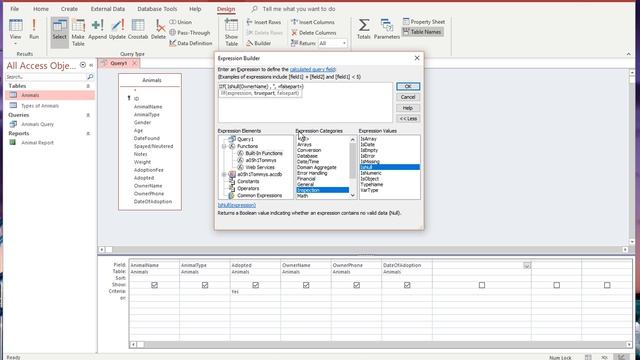Viewport: 640px width, 360px height.
Task: Open the Property Sheet
Action: [424, 22]
